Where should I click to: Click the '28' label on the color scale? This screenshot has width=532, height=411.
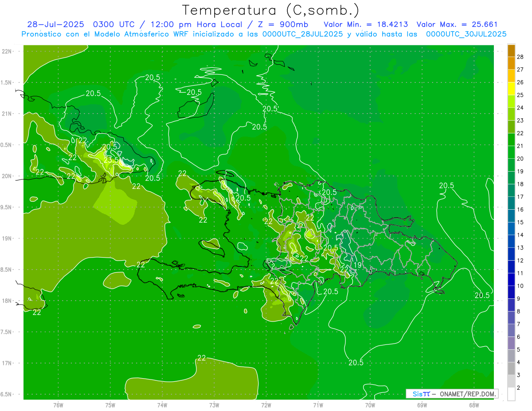520,57
